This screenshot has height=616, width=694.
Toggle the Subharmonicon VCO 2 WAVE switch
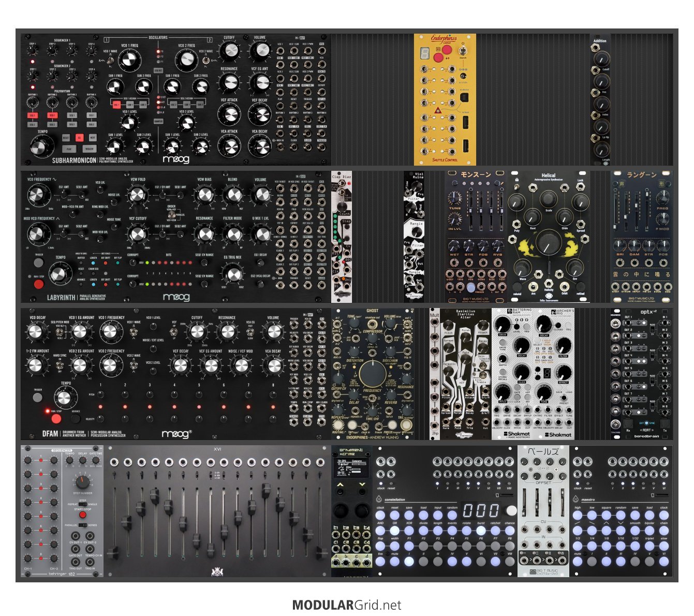[x=205, y=61]
